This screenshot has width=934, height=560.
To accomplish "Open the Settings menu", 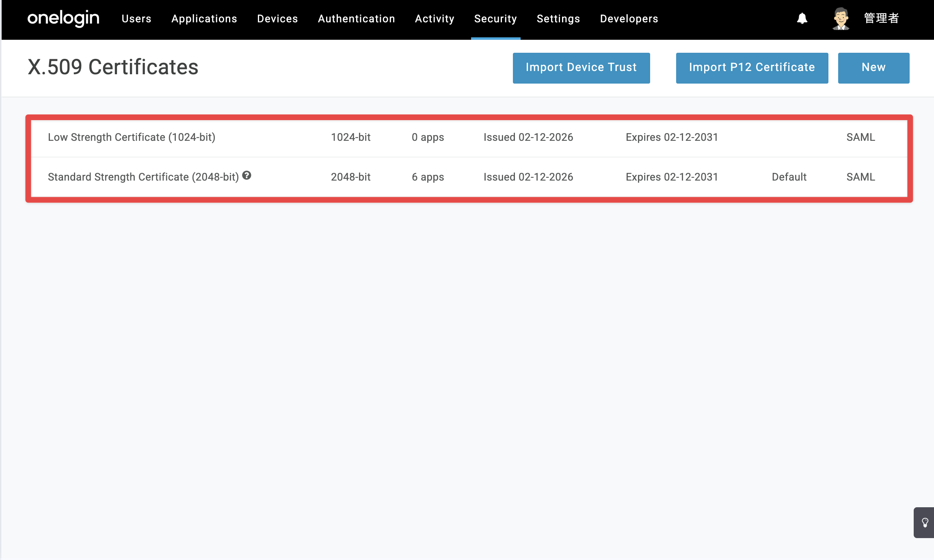I will click(x=558, y=19).
